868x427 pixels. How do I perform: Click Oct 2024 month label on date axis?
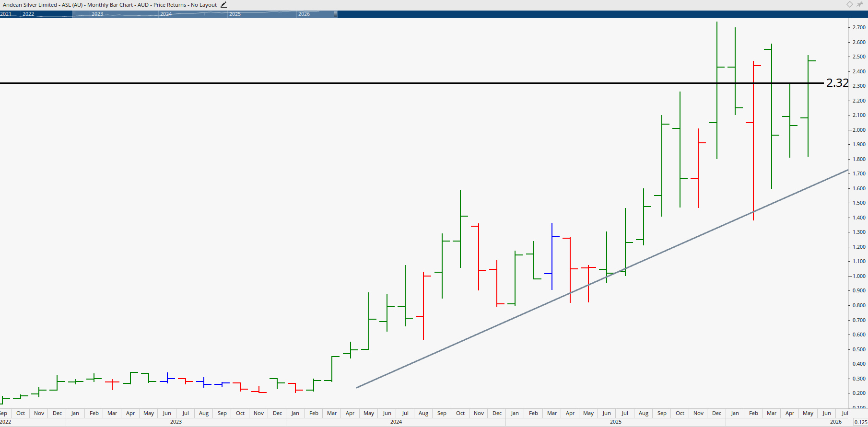(460, 413)
